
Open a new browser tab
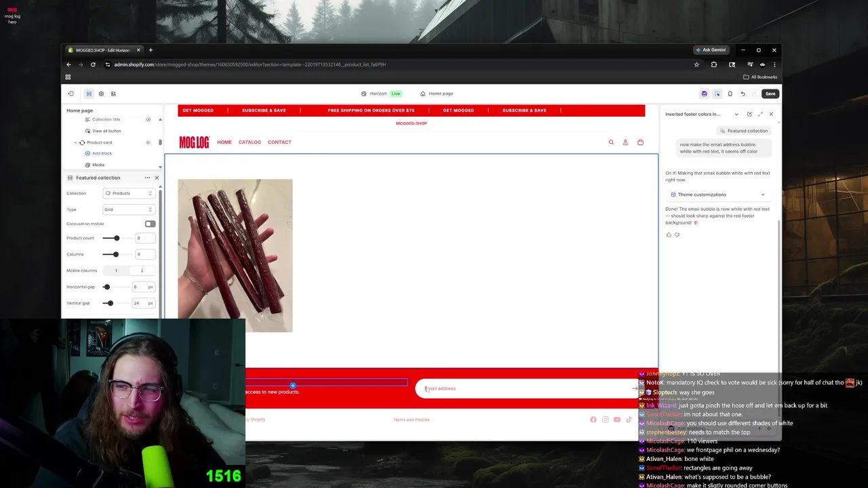[x=151, y=49]
